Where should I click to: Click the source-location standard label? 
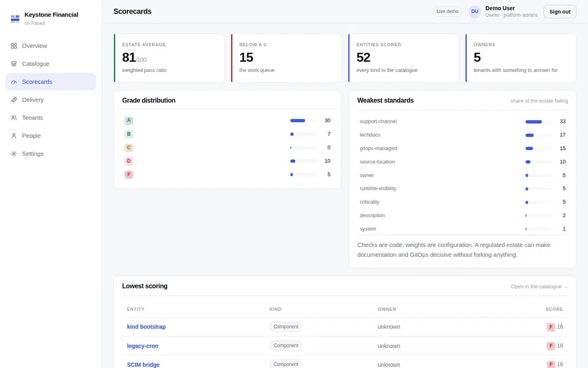tap(377, 162)
